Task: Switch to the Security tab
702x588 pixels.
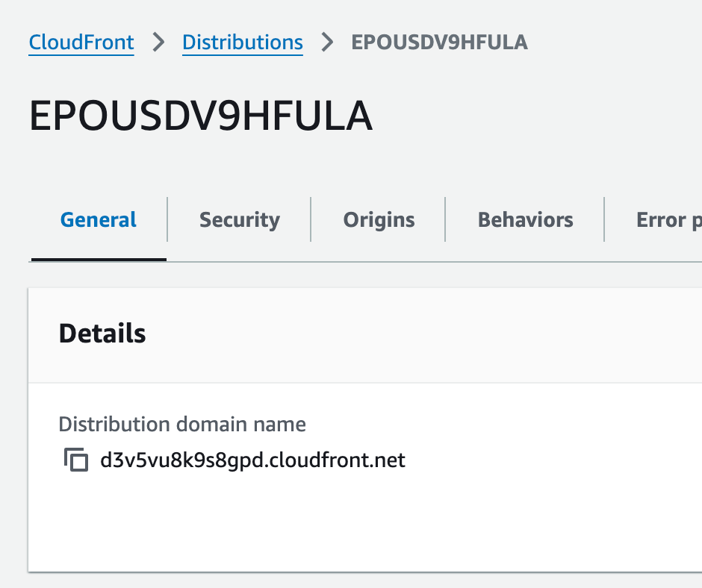Action: pyautogui.click(x=240, y=220)
